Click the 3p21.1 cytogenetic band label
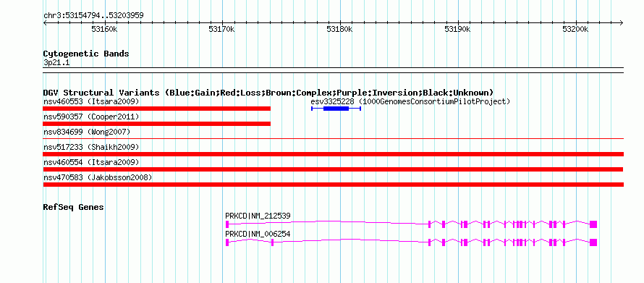644x283 pixels. point(56,62)
